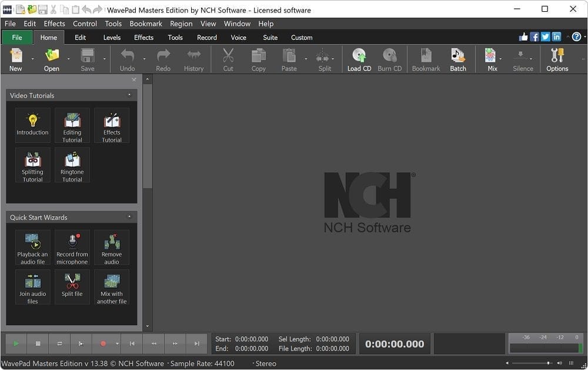The image size is (588, 370).
Task: Open the Effects menu in menu bar
Action: tap(54, 24)
